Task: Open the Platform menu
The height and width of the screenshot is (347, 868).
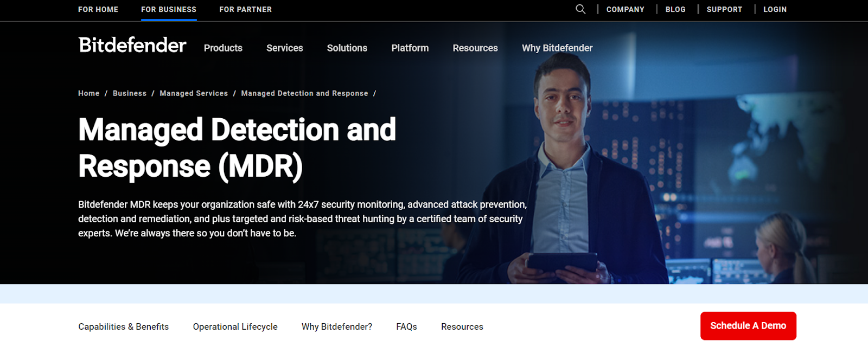Action: 410,48
